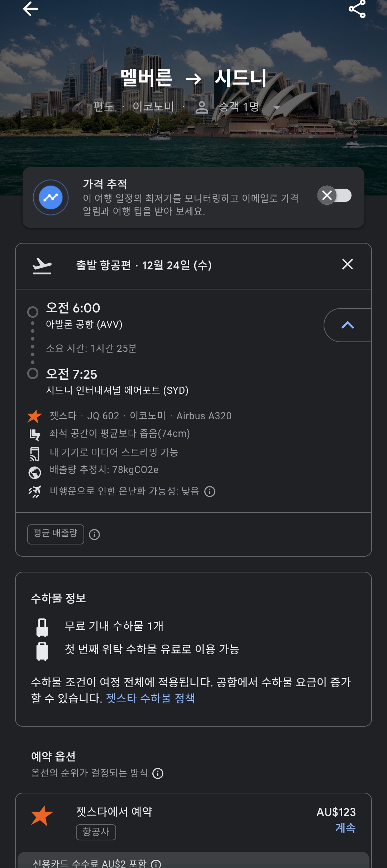
Task: Tap the Jetstar star logo in booking options
Action: click(42, 816)
